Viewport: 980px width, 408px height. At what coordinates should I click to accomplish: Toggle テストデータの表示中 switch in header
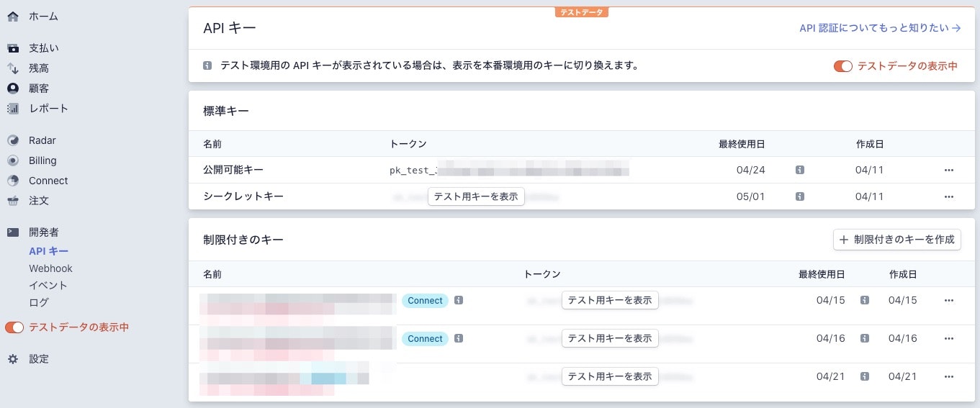843,66
